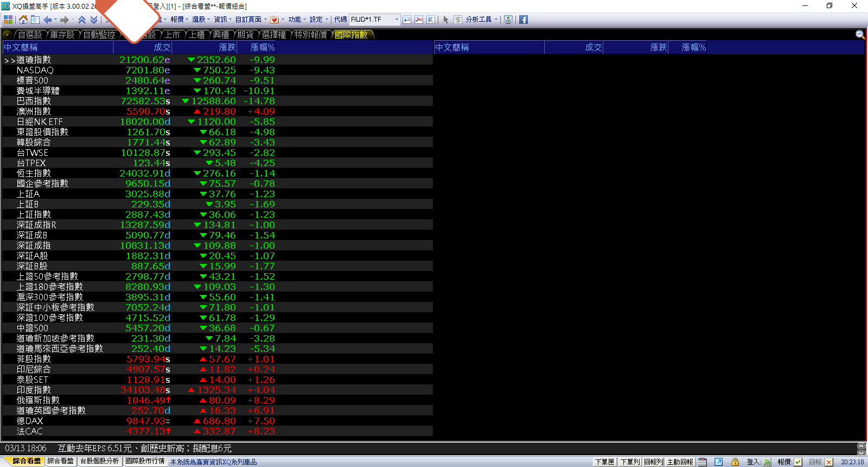Viewport: 868px width, 467px height.
Task: Click the dollar sign toolbar icon
Action: click(x=458, y=20)
